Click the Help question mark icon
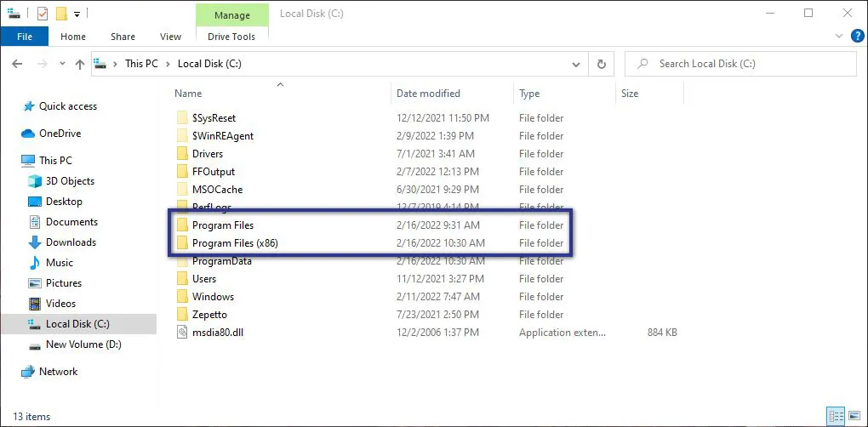The height and width of the screenshot is (427, 868). click(x=857, y=36)
